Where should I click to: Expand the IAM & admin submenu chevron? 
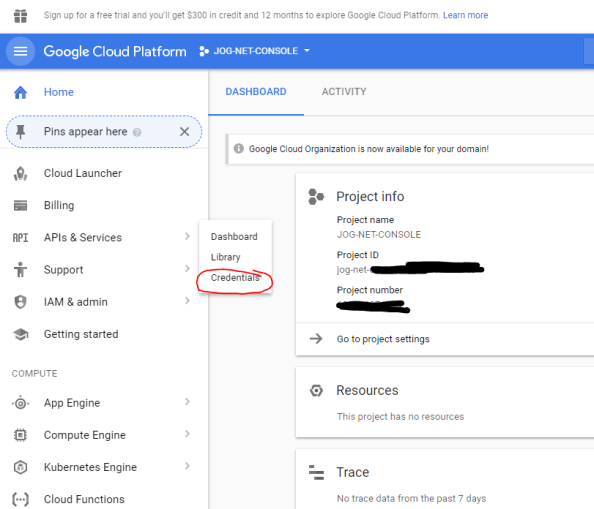(187, 301)
